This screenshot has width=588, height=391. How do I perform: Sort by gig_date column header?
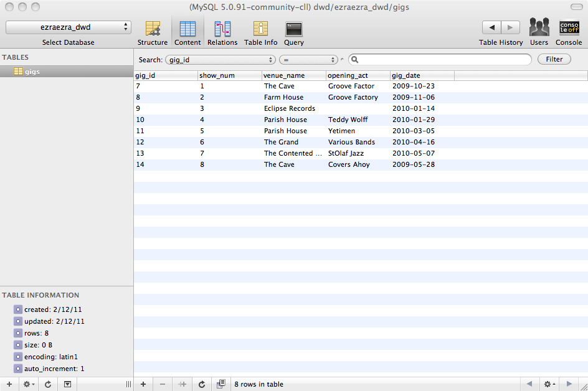pyautogui.click(x=422, y=75)
